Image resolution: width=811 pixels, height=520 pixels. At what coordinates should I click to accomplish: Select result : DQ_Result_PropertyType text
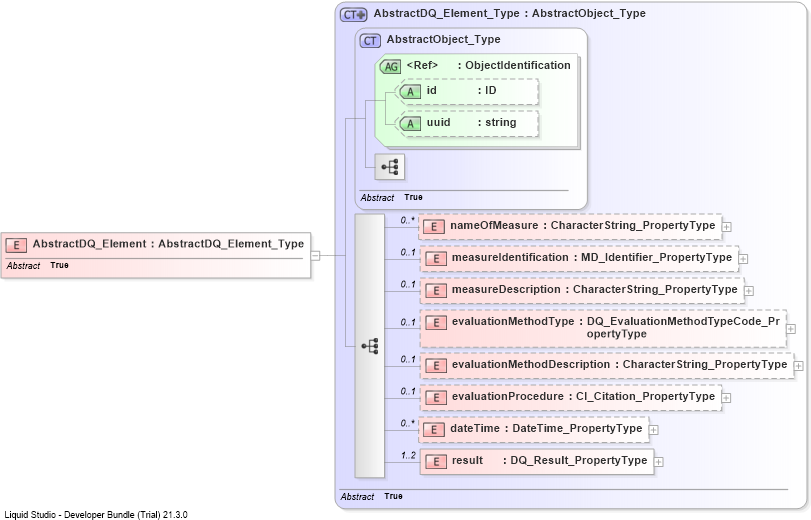click(x=549, y=460)
